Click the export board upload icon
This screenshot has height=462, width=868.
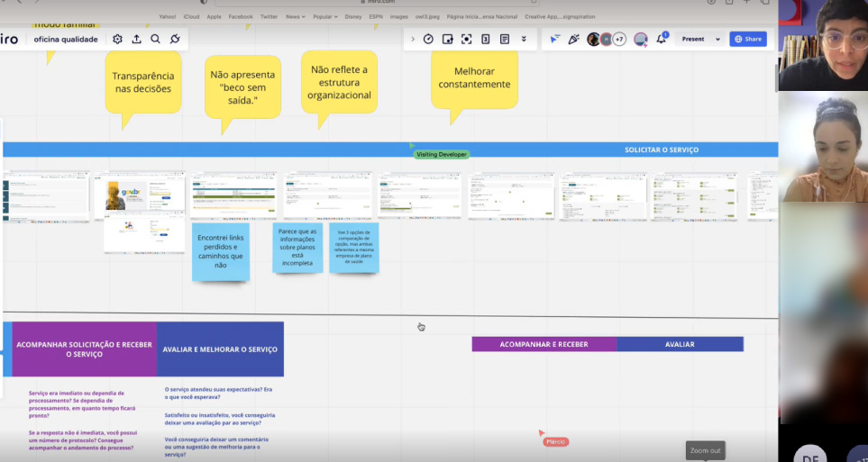coord(136,40)
